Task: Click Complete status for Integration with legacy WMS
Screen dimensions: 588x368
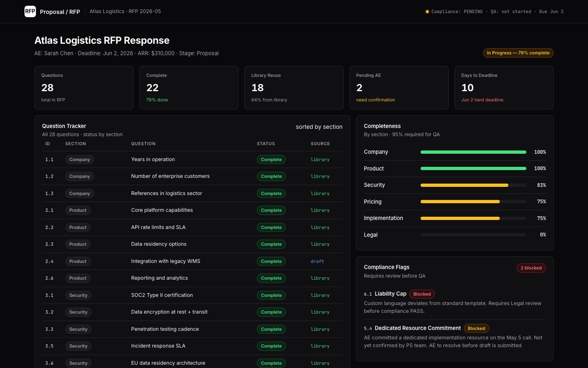Action: click(271, 261)
